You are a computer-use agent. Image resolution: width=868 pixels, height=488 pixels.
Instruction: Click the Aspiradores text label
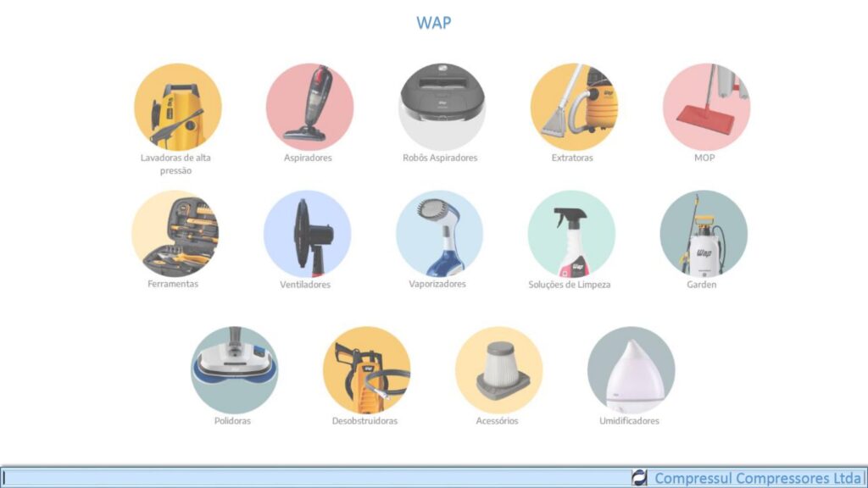click(308, 158)
